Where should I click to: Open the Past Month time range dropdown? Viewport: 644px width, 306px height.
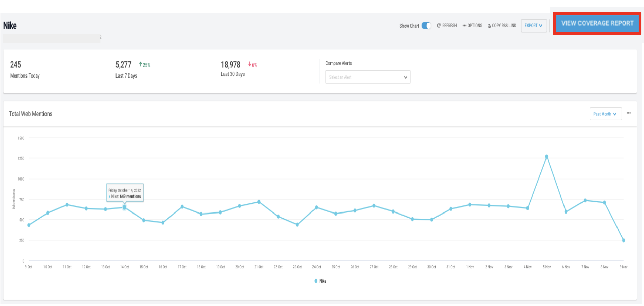pos(606,114)
